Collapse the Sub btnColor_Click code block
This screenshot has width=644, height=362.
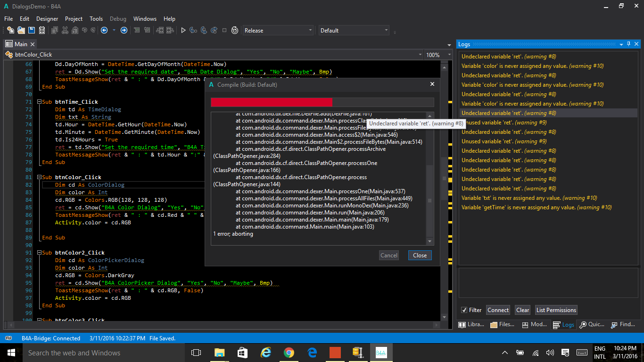click(39, 177)
